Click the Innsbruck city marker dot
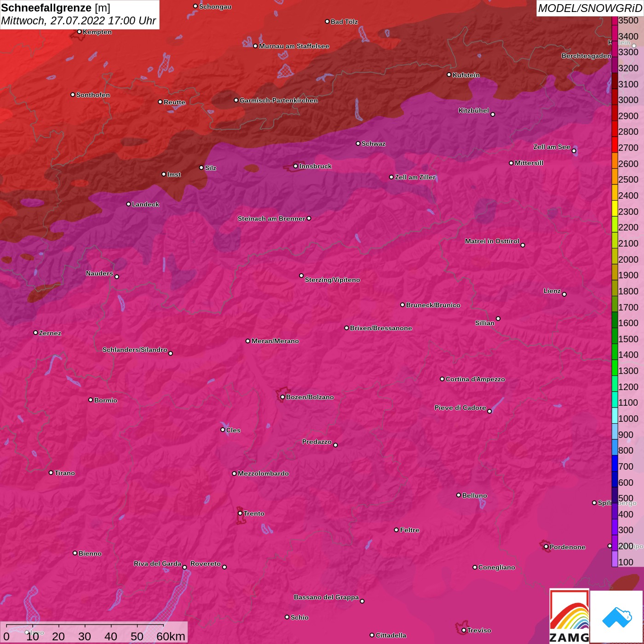The image size is (644, 644). 296,166
